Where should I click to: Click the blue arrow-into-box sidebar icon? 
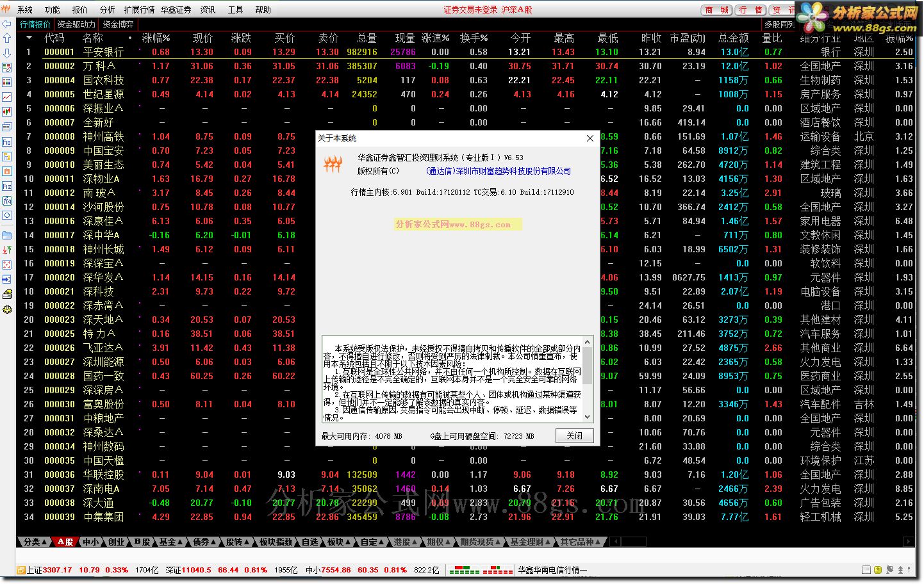pos(7,279)
